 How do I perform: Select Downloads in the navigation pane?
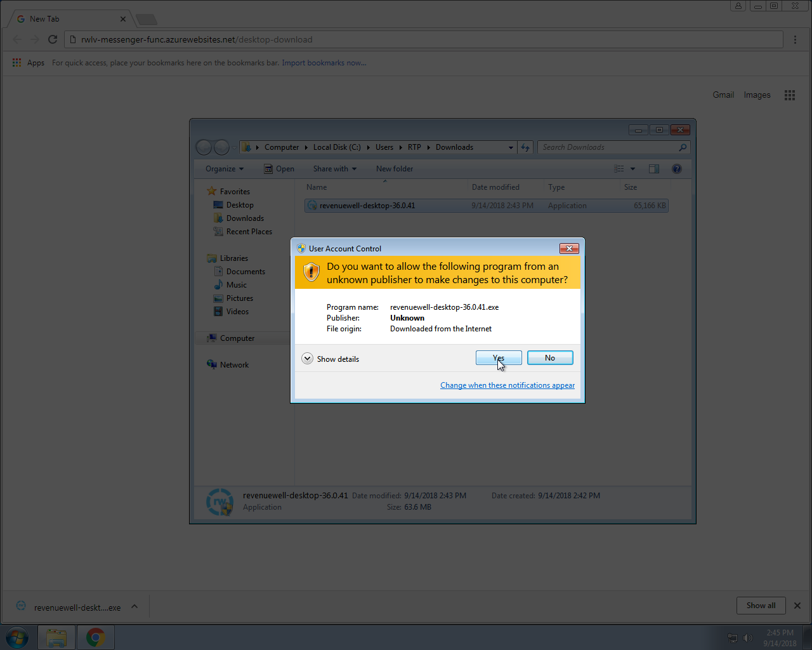[x=245, y=218]
